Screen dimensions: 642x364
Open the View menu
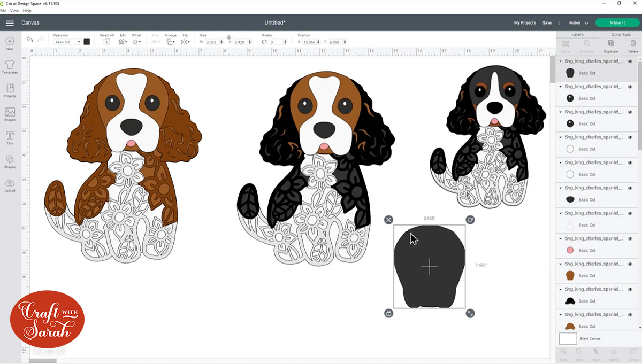(14, 11)
